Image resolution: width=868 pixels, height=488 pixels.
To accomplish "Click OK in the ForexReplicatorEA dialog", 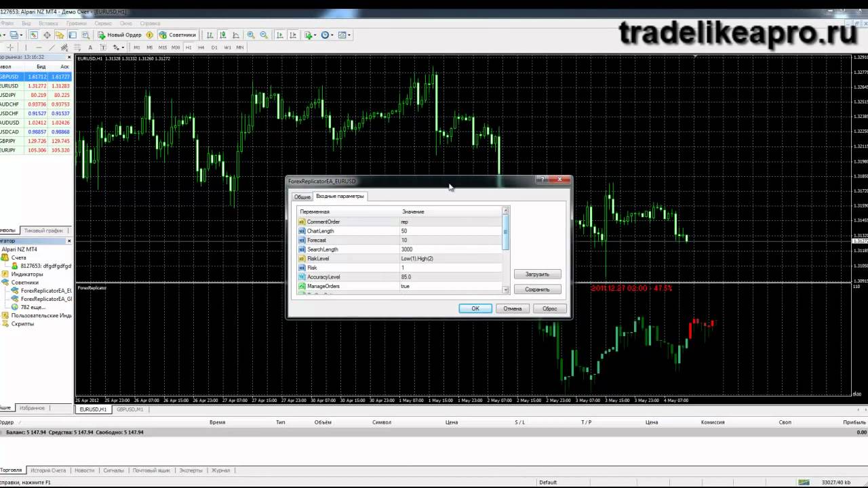I will point(475,308).
